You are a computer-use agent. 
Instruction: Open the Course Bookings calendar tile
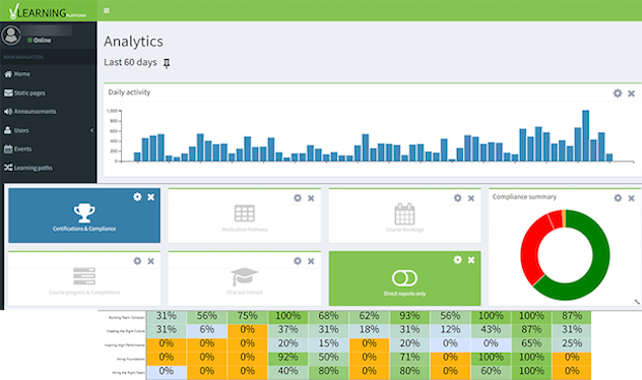pyautogui.click(x=405, y=216)
